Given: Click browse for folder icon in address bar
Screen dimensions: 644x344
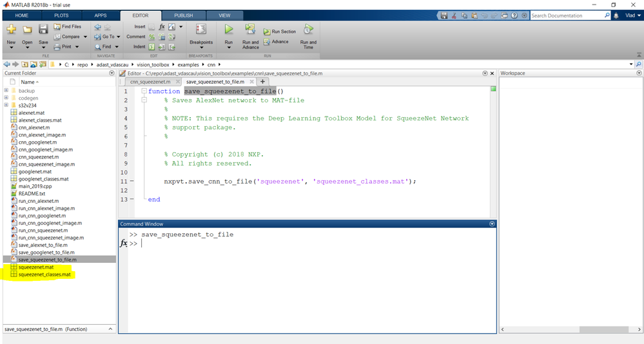Looking at the screenshot, I should (34, 64).
